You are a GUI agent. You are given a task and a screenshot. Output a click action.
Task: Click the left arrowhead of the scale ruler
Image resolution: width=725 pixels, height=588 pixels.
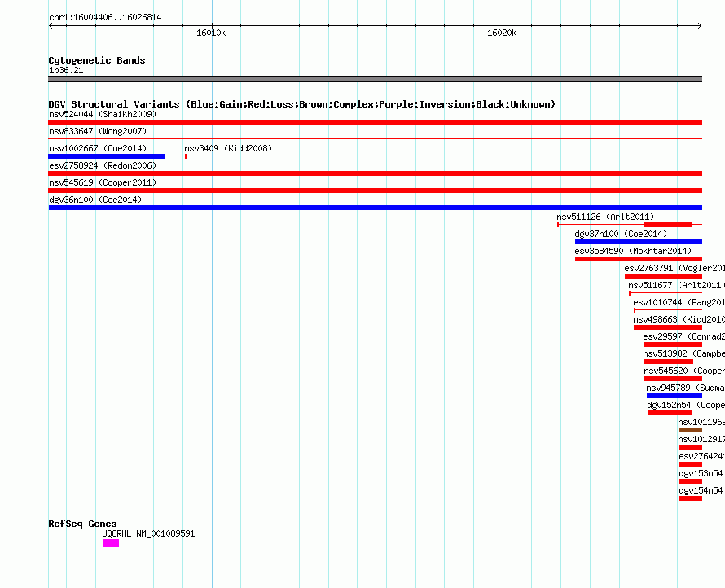point(51,26)
